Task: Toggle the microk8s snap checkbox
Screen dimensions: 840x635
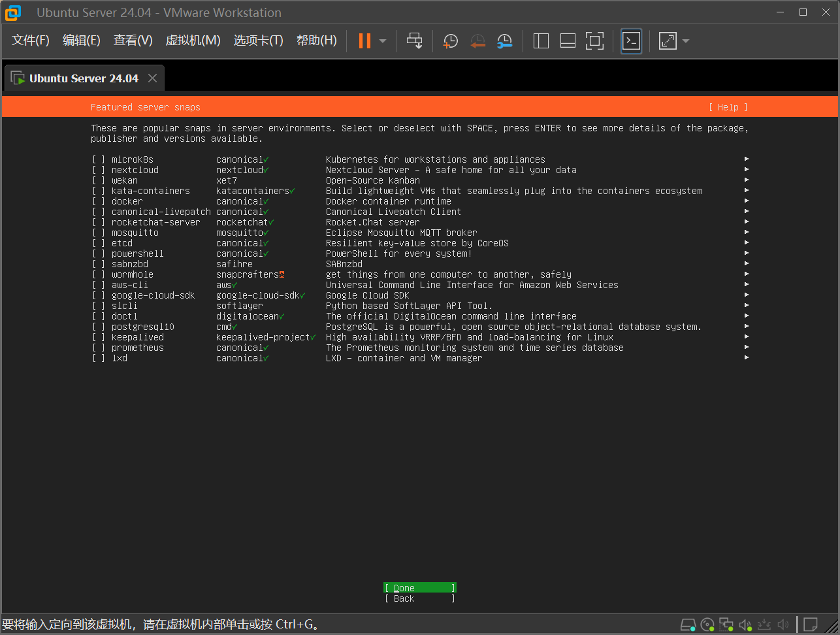Action: (99, 159)
